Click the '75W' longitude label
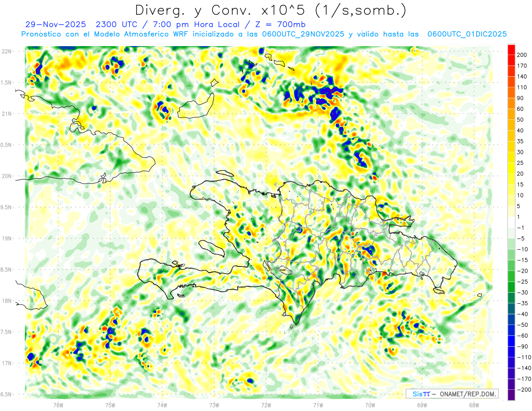Screen dimensions: 532x411 (x=110, y=405)
